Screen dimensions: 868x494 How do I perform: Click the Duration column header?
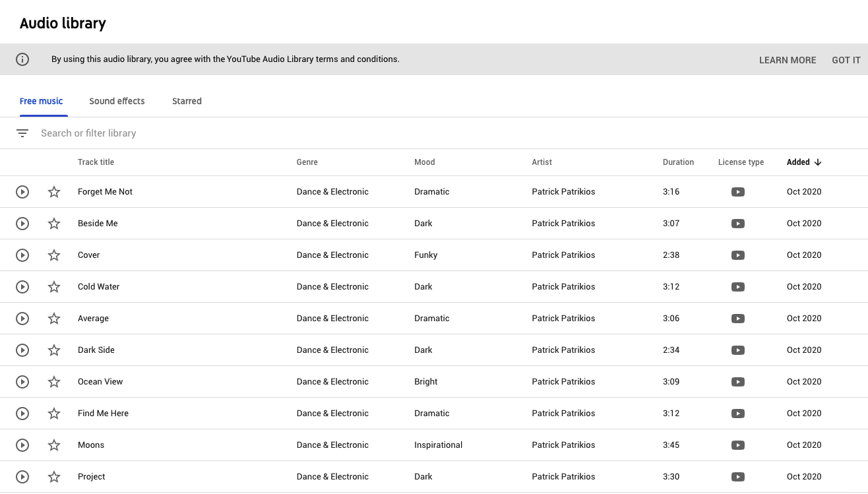coord(678,162)
